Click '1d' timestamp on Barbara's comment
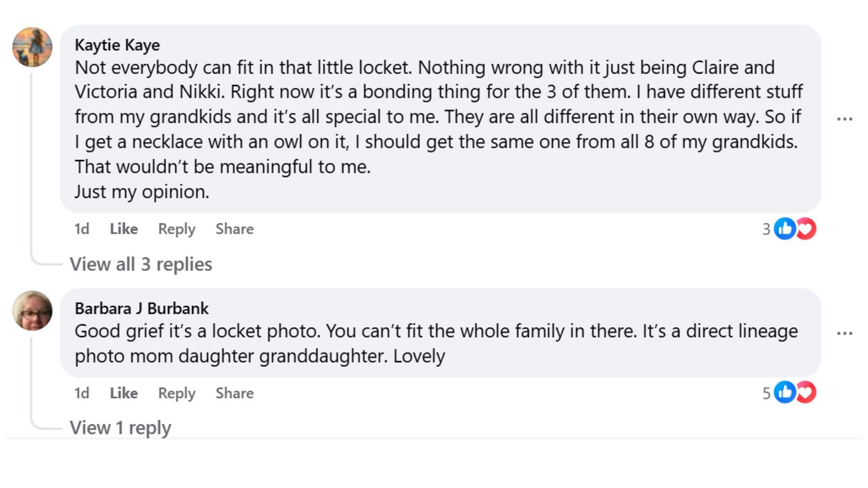 click(82, 393)
